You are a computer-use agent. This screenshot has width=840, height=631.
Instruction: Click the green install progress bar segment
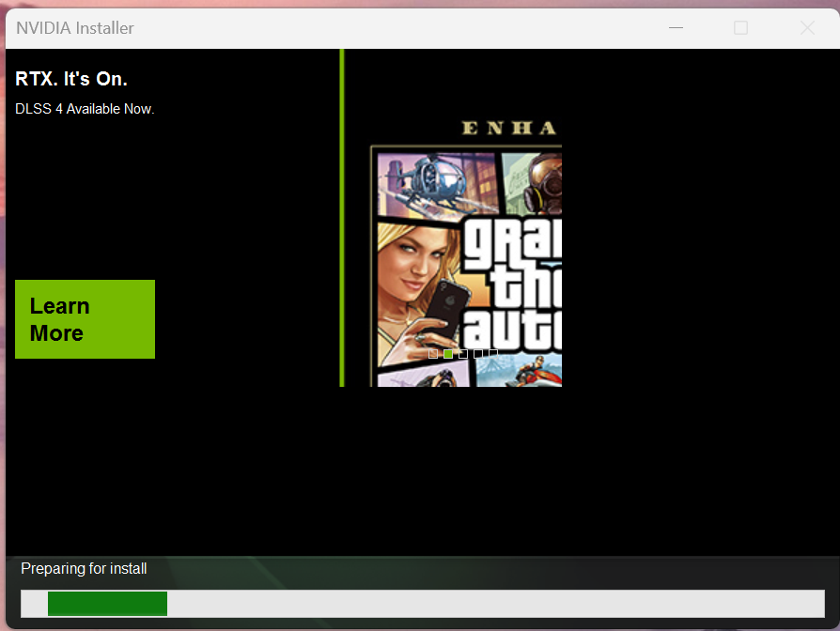coord(107,604)
